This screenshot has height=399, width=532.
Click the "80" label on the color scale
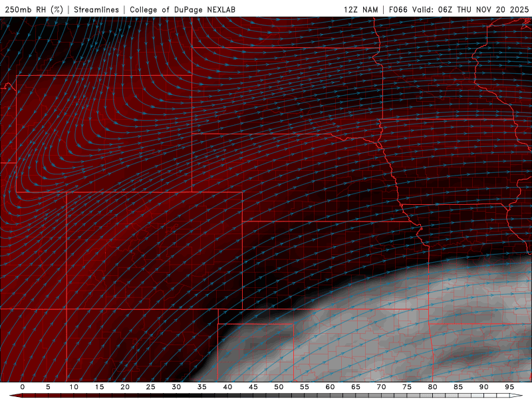tap(433, 387)
